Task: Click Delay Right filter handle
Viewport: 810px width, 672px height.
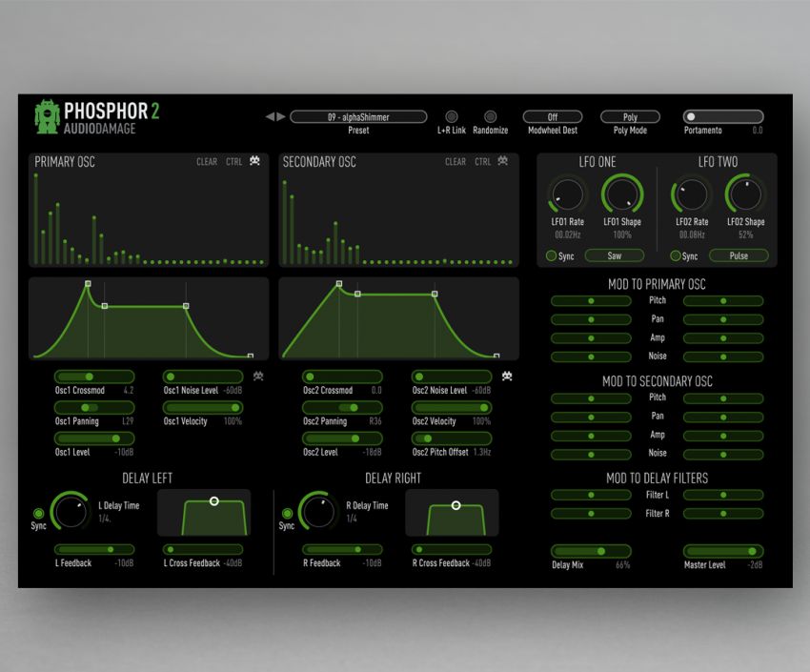Action: 456,505
